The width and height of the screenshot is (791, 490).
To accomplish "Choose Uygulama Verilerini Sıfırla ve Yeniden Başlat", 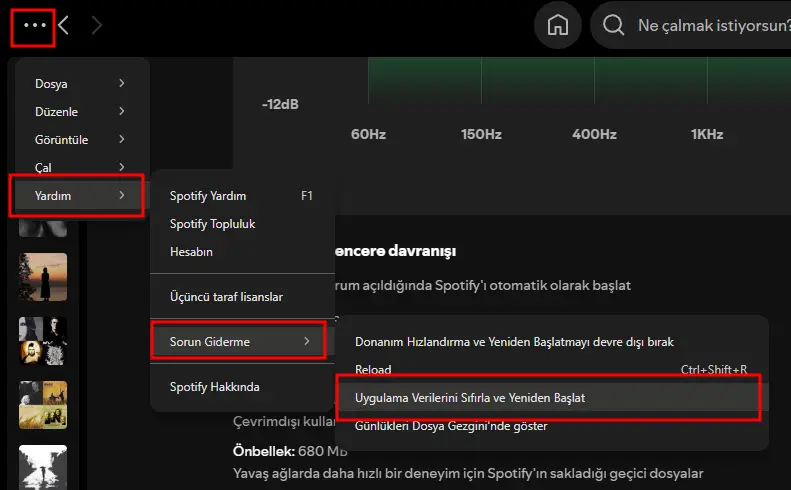I will [552, 398].
